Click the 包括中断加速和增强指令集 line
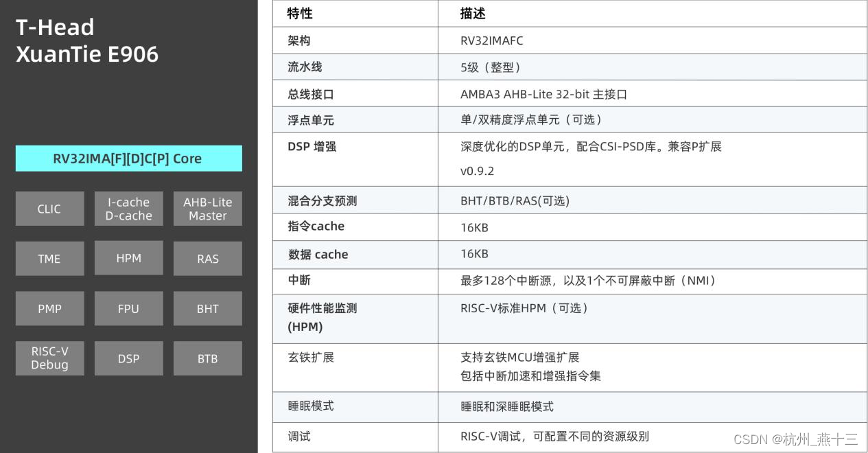Viewport: 868px width, 453px height. click(x=530, y=375)
